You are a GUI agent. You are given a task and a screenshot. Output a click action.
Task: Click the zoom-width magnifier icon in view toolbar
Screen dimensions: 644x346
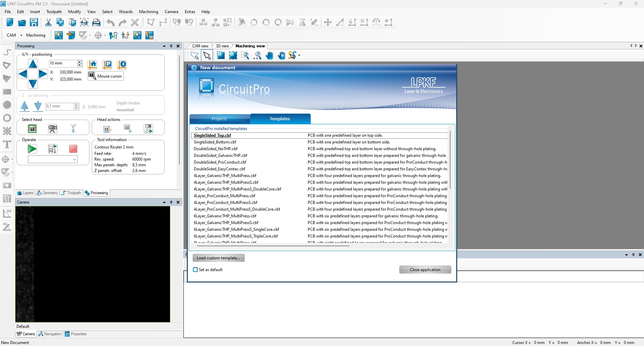tap(257, 55)
